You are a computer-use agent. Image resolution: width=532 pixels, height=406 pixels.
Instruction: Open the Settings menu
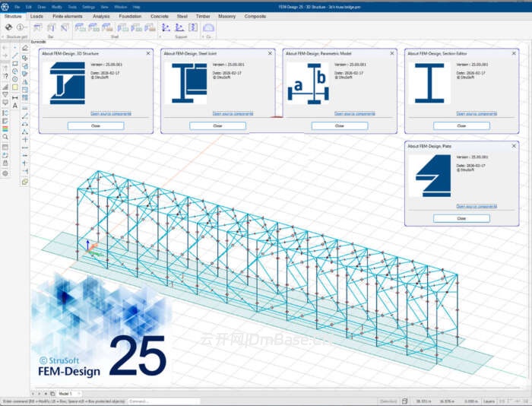point(89,7)
